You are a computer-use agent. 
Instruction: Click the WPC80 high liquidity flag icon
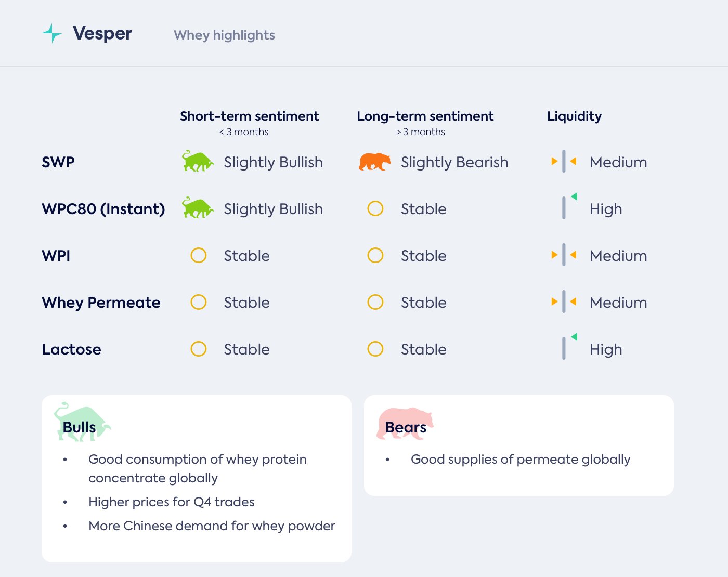[568, 207]
